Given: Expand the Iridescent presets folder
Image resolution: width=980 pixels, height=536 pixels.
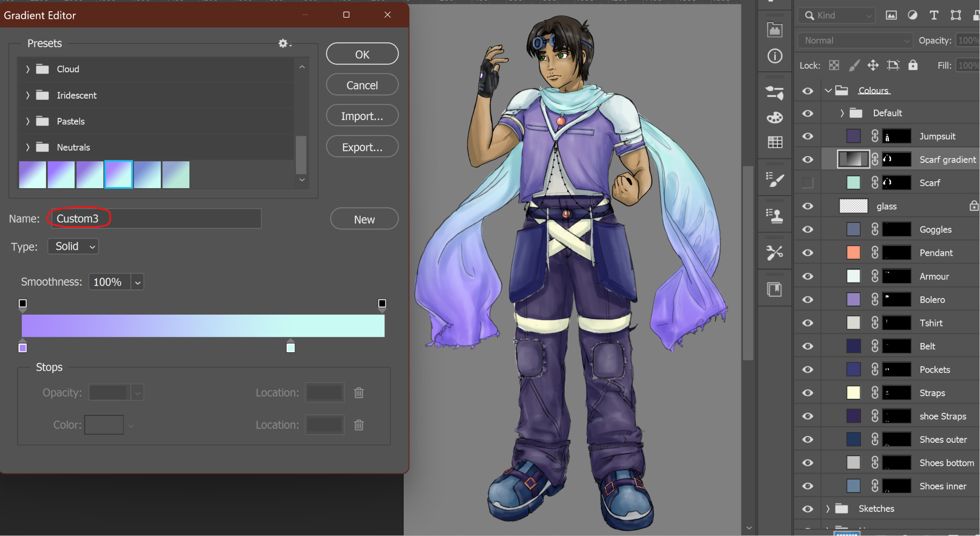Looking at the screenshot, I should 28,95.
